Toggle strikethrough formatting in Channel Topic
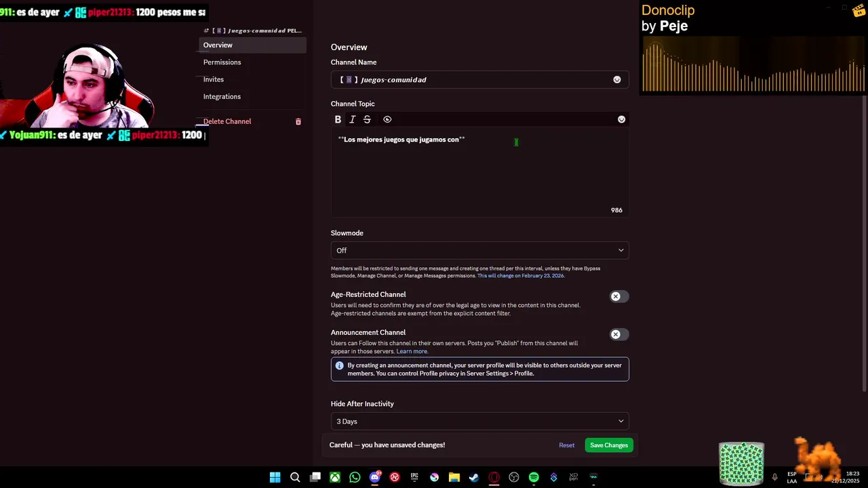The width and height of the screenshot is (868, 488). click(x=367, y=119)
